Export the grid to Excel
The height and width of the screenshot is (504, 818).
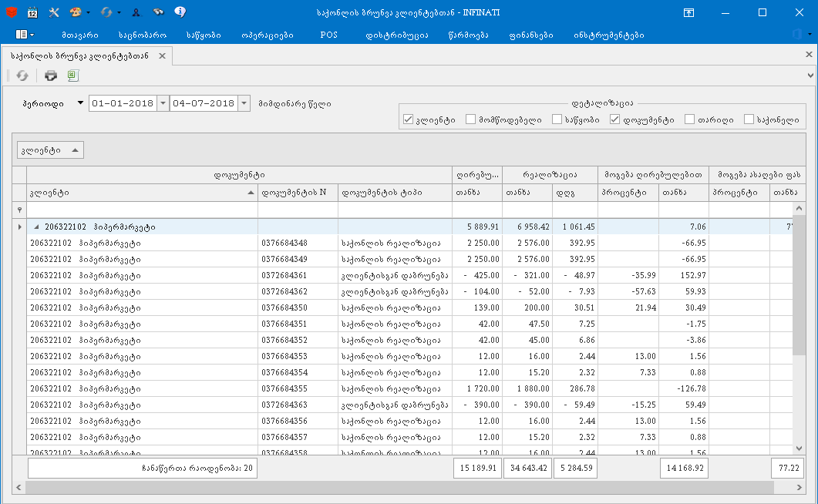(72, 76)
